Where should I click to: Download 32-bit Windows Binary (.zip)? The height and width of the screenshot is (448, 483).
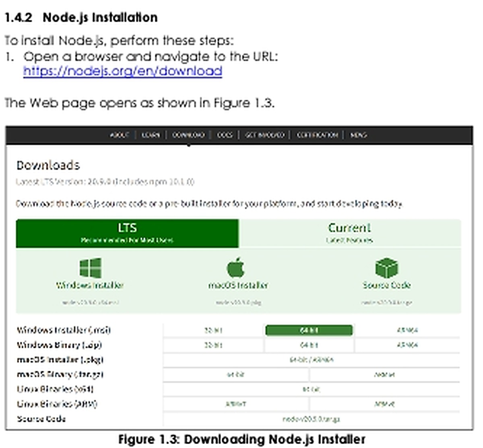(213, 345)
